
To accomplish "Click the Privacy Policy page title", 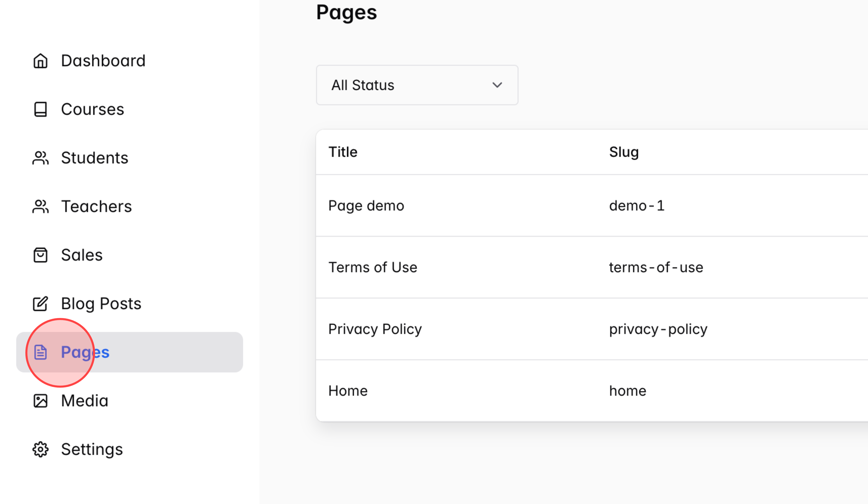I will pos(375,329).
